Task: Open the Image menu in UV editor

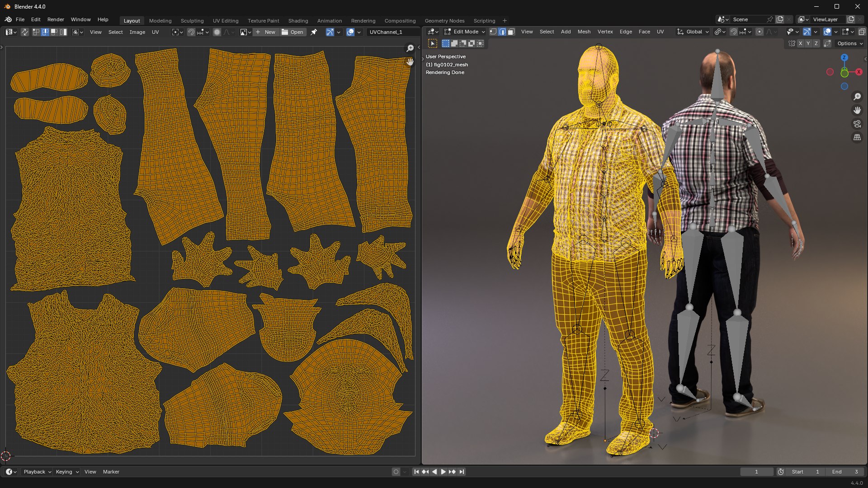Action: [x=137, y=32]
